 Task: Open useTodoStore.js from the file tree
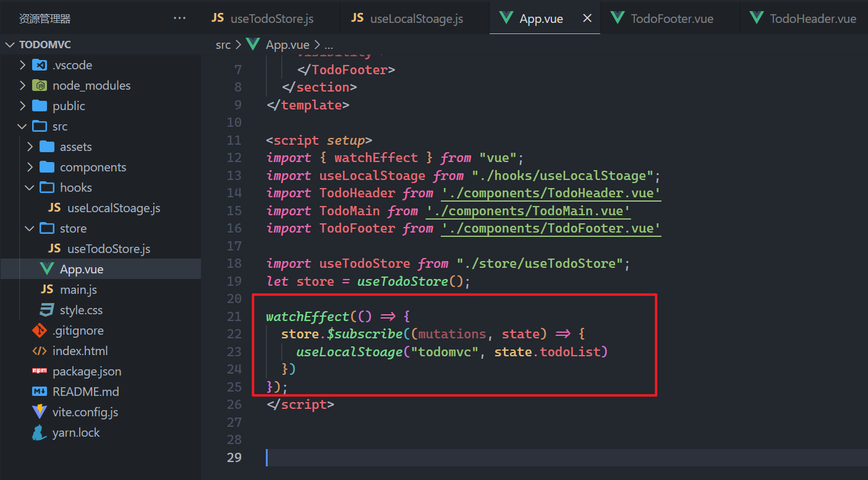109,249
